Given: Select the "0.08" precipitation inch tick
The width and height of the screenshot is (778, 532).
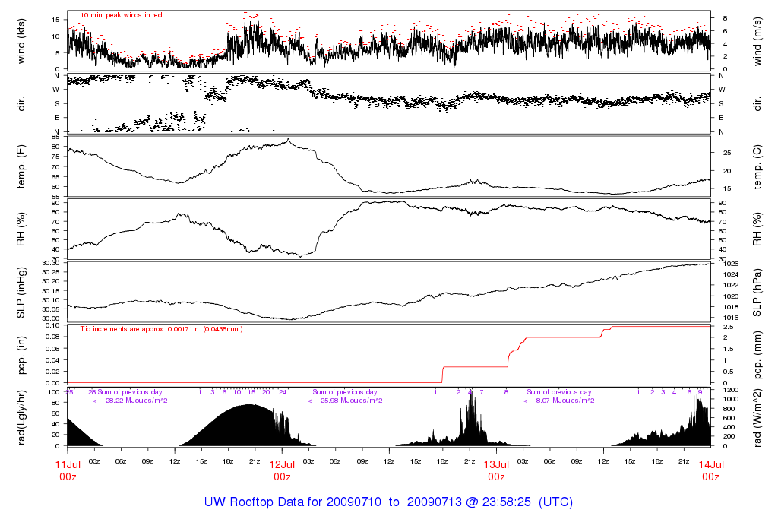Looking at the screenshot, I should tap(52, 337).
